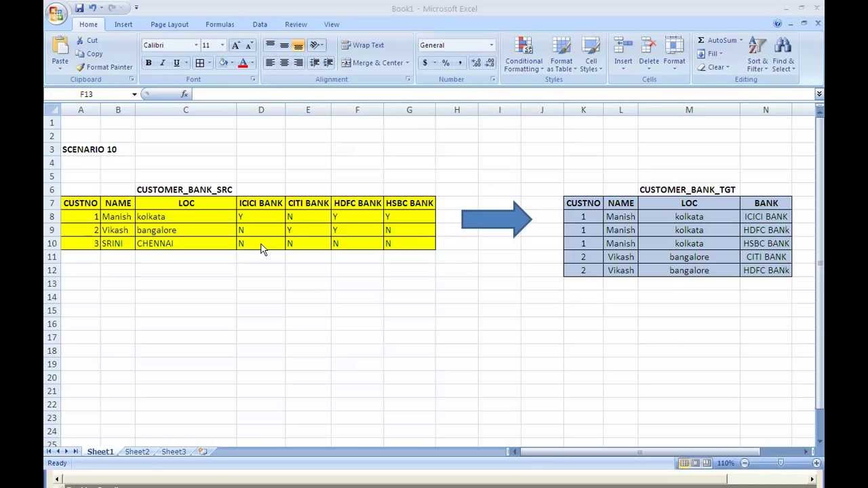Screen dimensions: 868x488
Task: Switch to Sheet3 tab
Action: click(174, 451)
